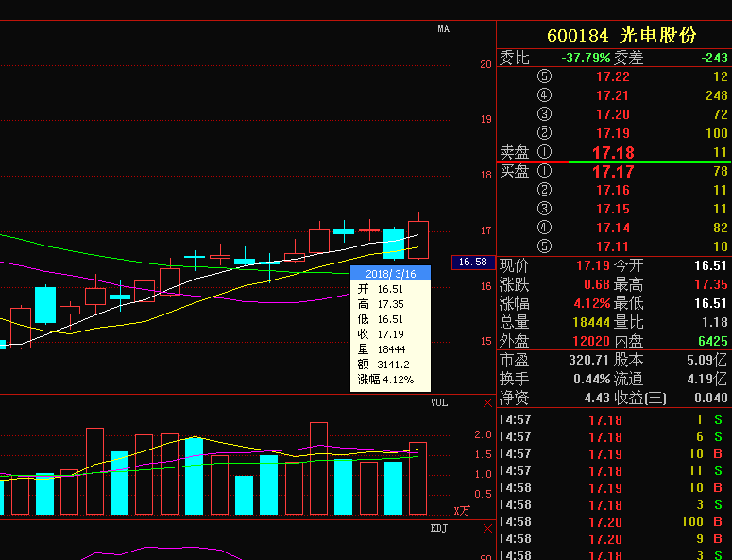
Task: Close the KDJ indicator panel
Action: (487, 528)
